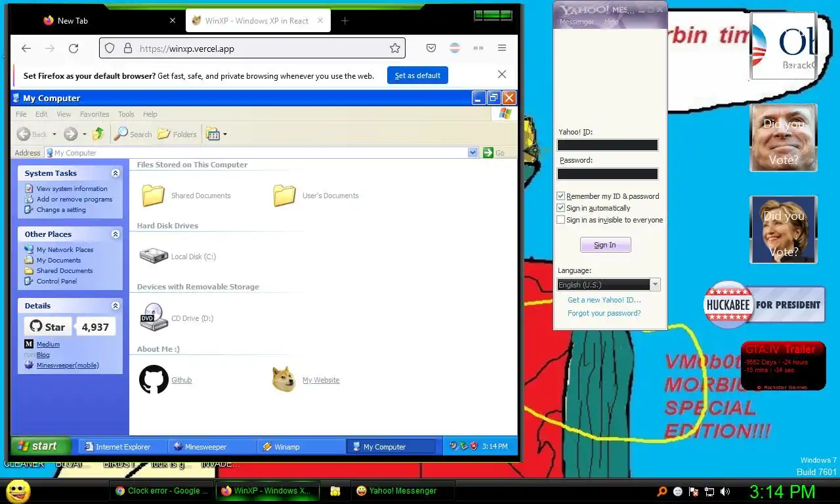Open the Forward history dropdown arrow
The width and height of the screenshot is (840, 504).
85,135
